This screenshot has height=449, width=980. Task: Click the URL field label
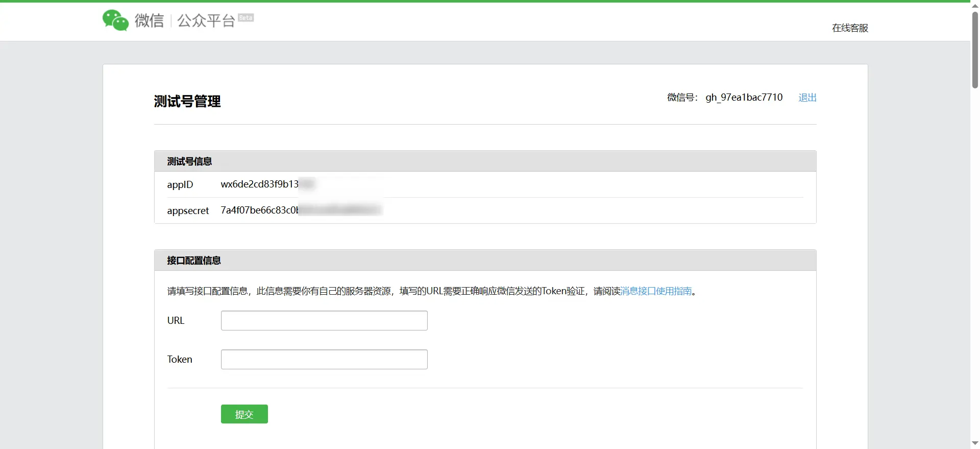coord(176,321)
